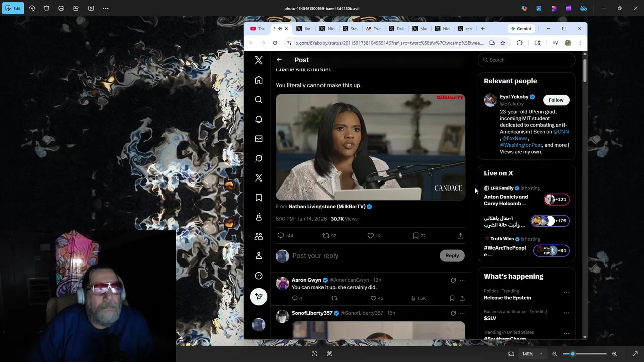The height and width of the screenshot is (362, 644).
Task: Open options for $SLV trend
Action: pos(566,312)
